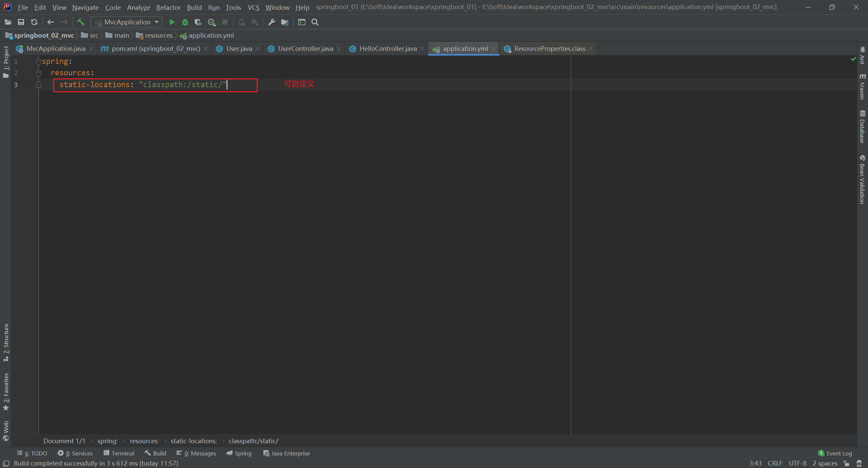Image resolution: width=868 pixels, height=468 pixels.
Task: Open the Java Enterprise tool window
Action: point(287,453)
